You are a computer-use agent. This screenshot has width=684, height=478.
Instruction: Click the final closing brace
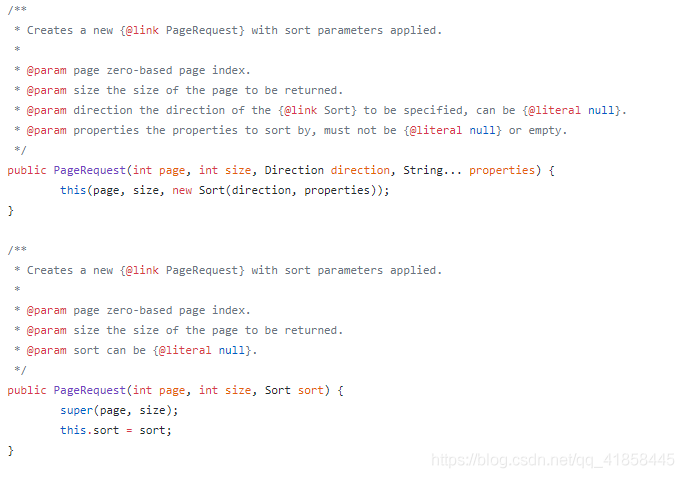pos(11,450)
